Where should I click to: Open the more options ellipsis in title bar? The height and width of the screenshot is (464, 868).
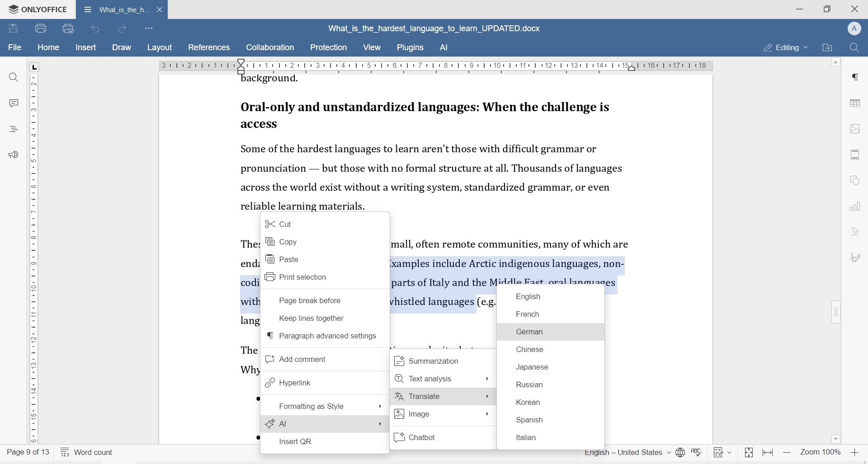[x=149, y=28]
